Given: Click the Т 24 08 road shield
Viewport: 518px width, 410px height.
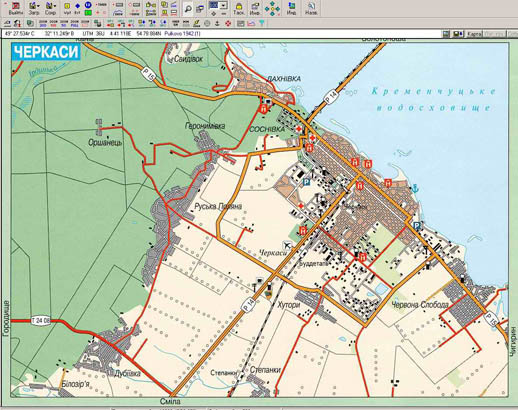Looking at the screenshot, I should [x=41, y=321].
